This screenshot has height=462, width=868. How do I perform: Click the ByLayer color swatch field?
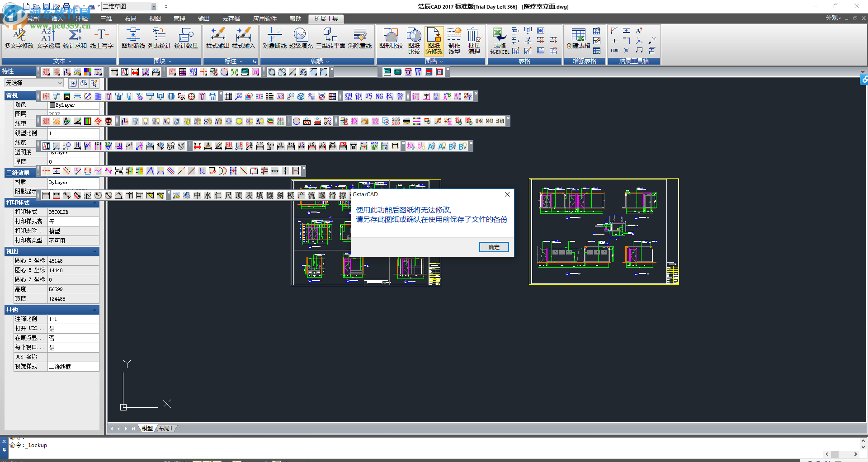[x=74, y=105]
